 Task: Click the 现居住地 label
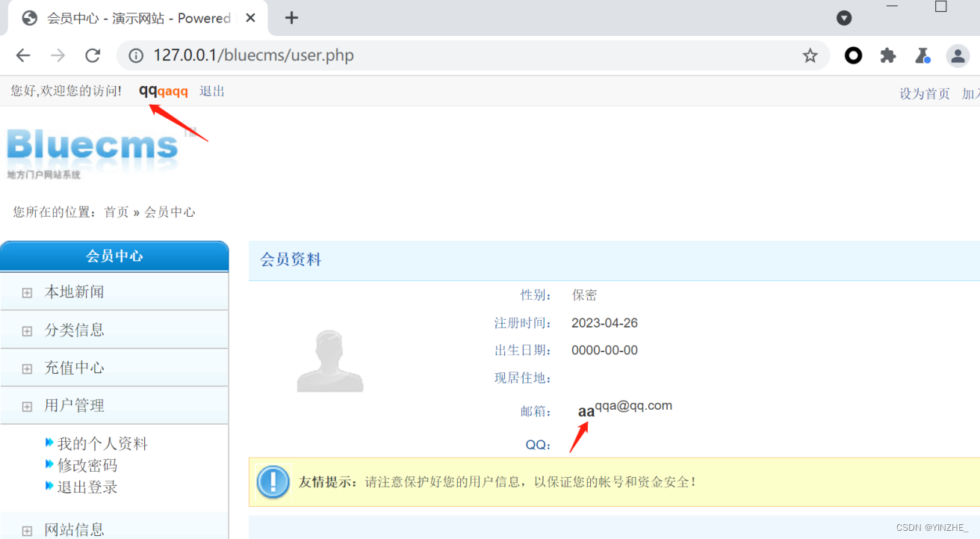[x=523, y=378]
